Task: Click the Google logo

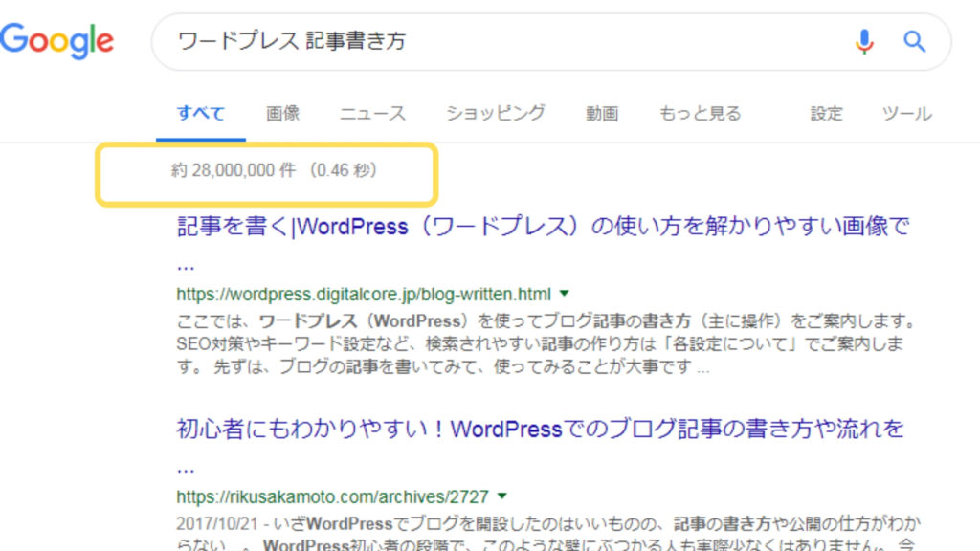Action: (x=56, y=41)
